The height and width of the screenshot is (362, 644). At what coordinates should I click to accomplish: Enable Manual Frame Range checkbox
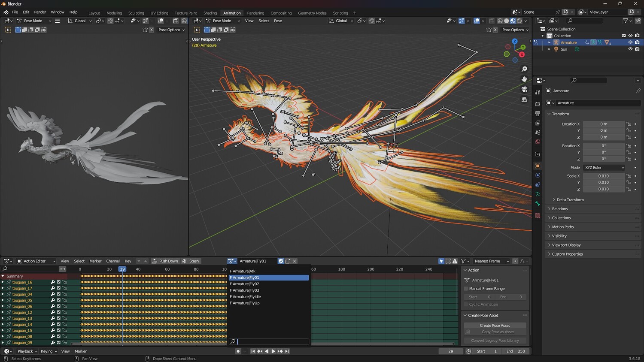click(x=466, y=289)
